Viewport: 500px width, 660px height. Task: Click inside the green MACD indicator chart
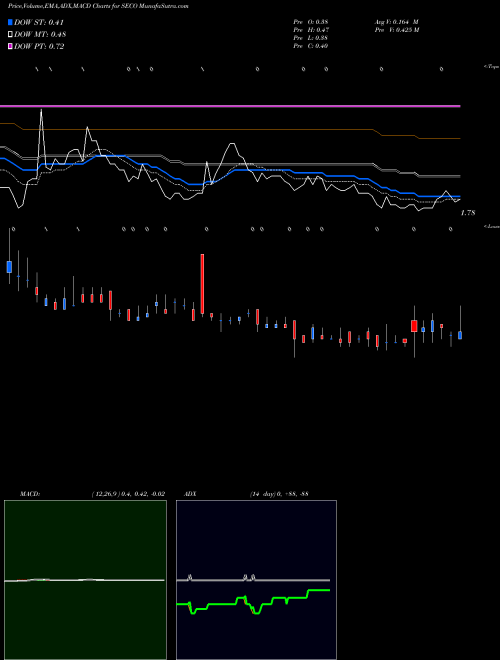(85, 580)
